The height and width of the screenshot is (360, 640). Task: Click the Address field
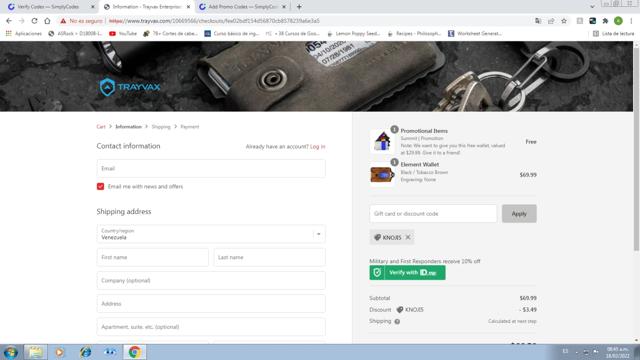tap(211, 304)
